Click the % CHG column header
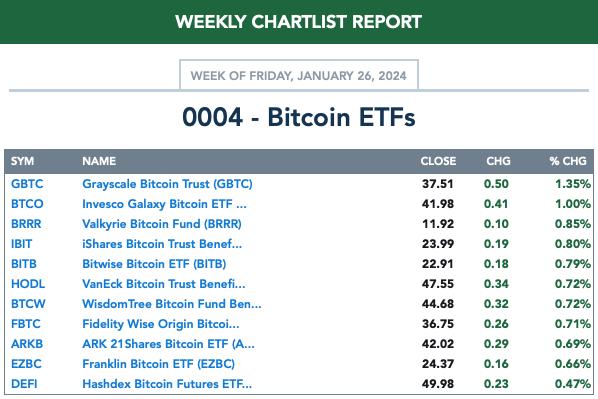The width and height of the screenshot is (598, 399). pos(568,161)
